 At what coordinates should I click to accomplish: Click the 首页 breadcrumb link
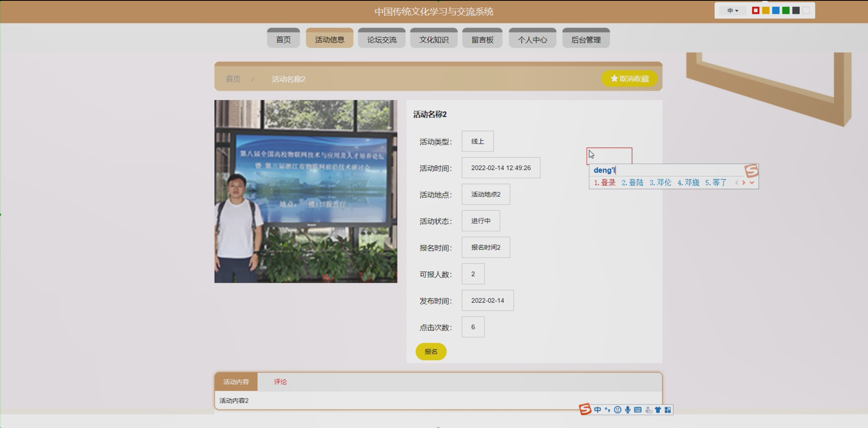pyautogui.click(x=233, y=79)
